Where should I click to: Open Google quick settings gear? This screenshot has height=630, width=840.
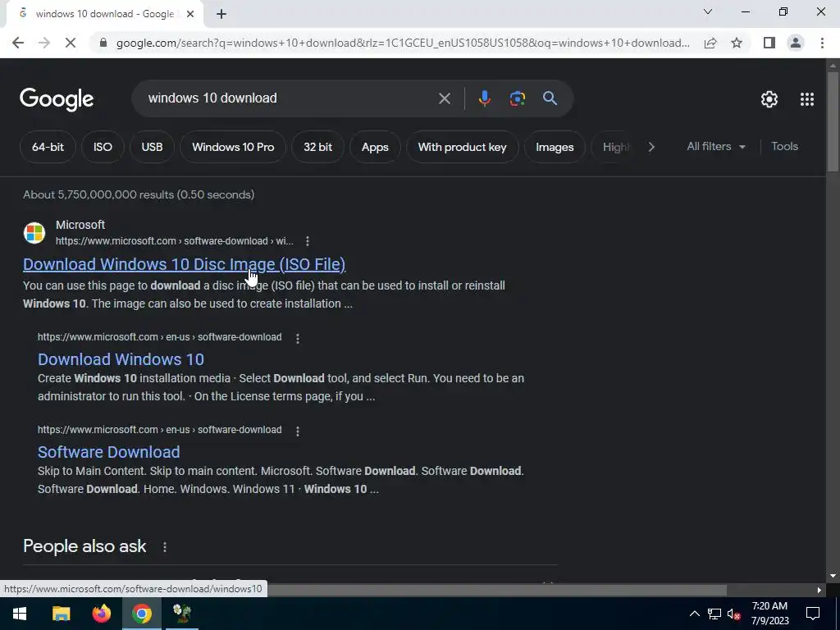[x=769, y=99]
